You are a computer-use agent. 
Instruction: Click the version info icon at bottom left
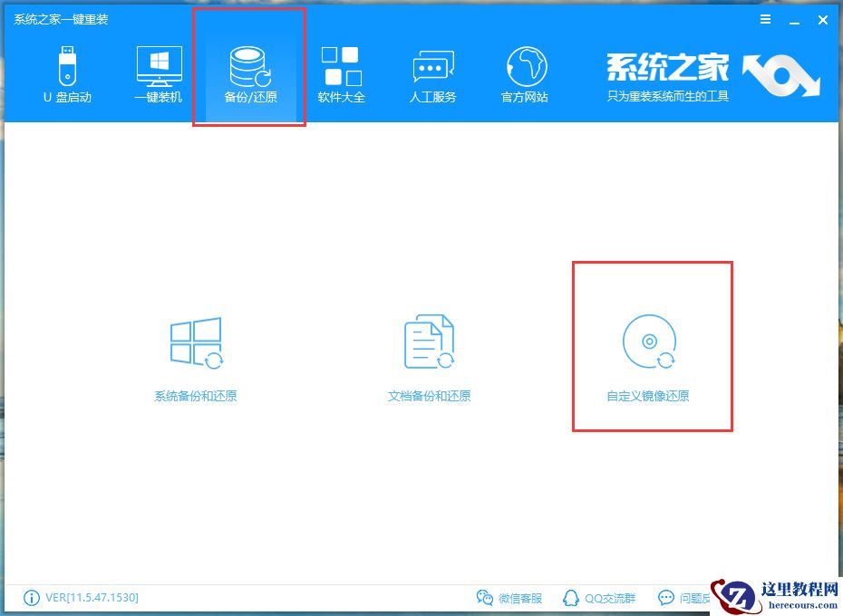(30, 598)
